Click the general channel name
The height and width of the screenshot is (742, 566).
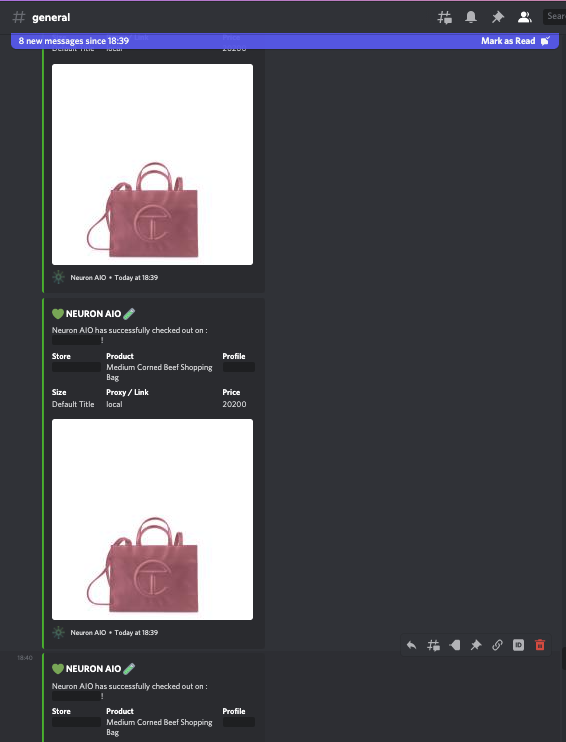51,18
